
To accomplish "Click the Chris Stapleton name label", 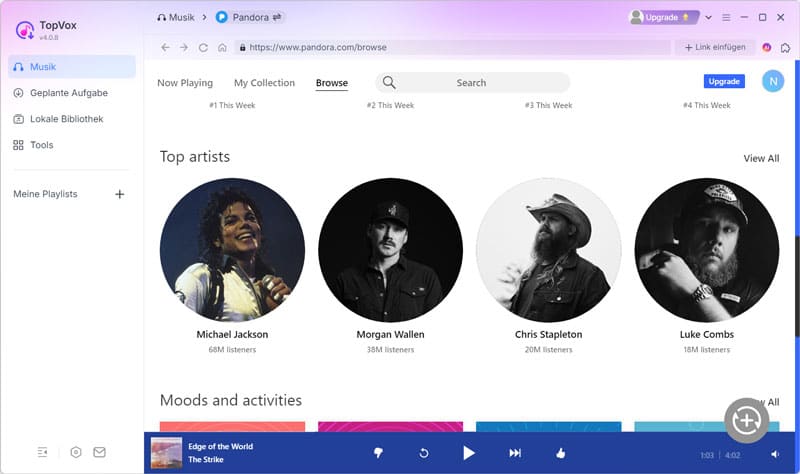I will point(548,335).
